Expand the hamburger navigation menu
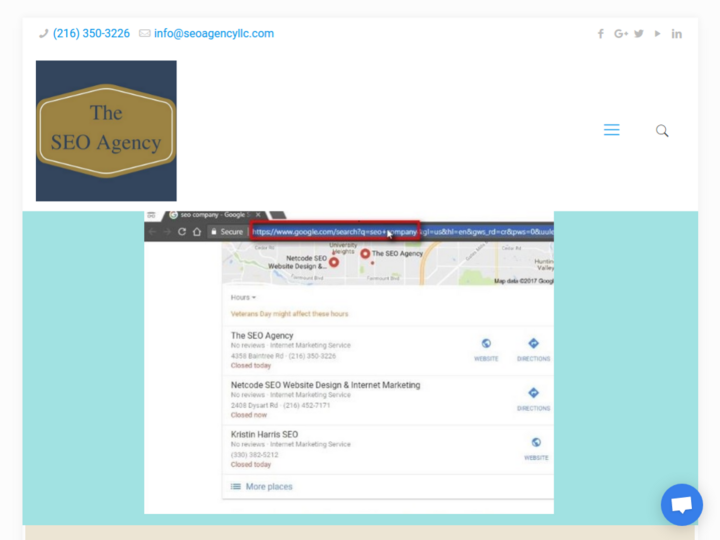The width and height of the screenshot is (720, 540). [611, 130]
